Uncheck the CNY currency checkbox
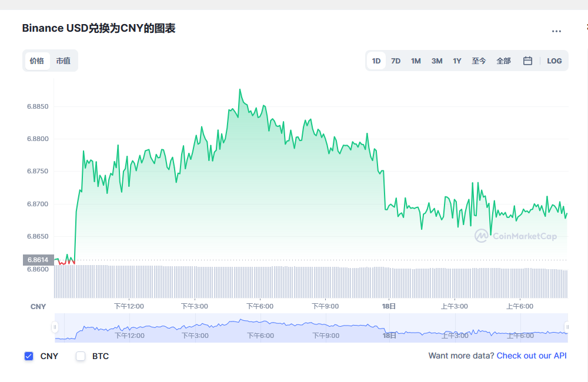This screenshot has height=382, width=588. (29, 356)
